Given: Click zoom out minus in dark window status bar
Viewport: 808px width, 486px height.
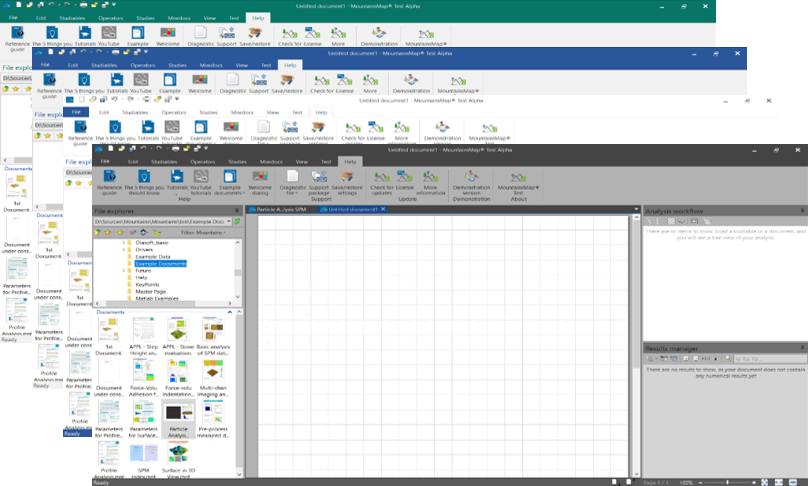Looking at the screenshot, I should [x=700, y=482].
